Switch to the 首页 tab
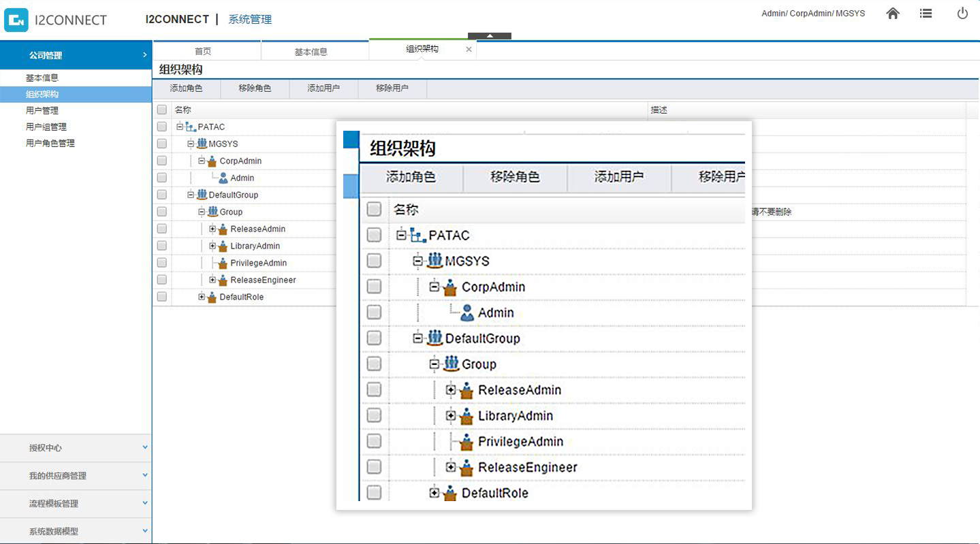The height and width of the screenshot is (544, 980). pos(207,51)
